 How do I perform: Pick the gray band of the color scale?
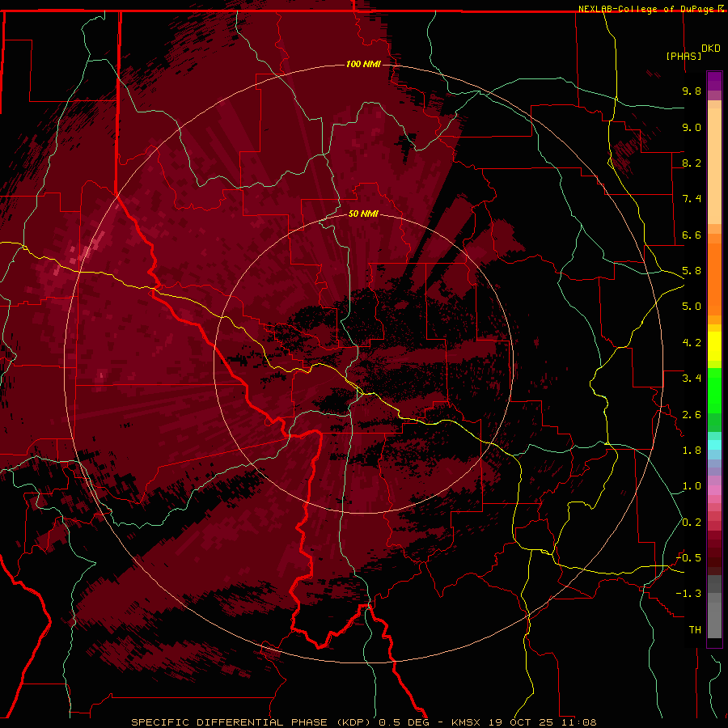[714, 607]
